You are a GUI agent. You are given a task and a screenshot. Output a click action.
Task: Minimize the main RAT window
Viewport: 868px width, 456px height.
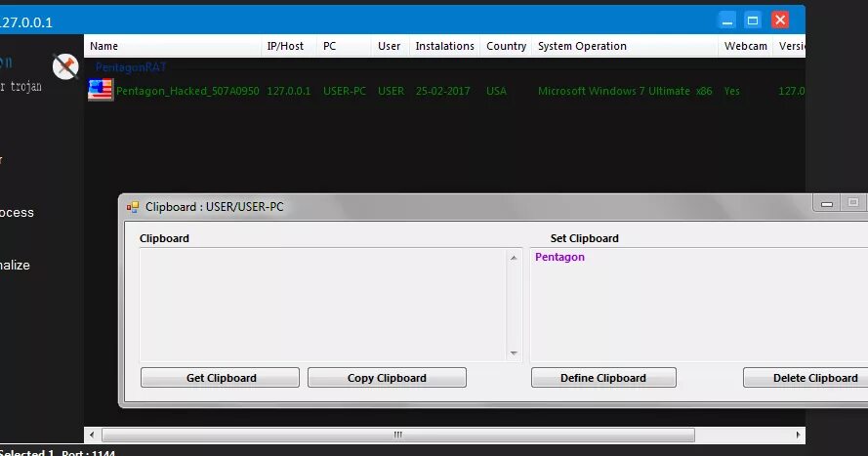point(727,21)
